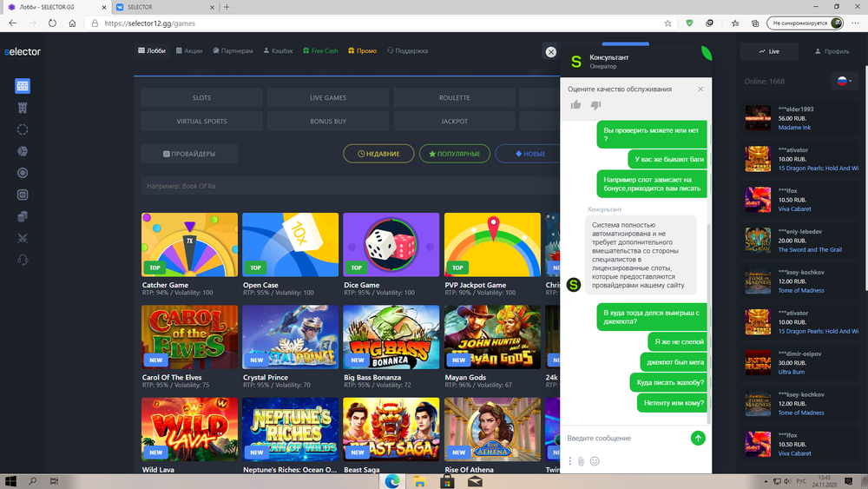Screen dimensions: 868x489
Task: Open the Open Case game thumbnail
Action: pos(290,245)
